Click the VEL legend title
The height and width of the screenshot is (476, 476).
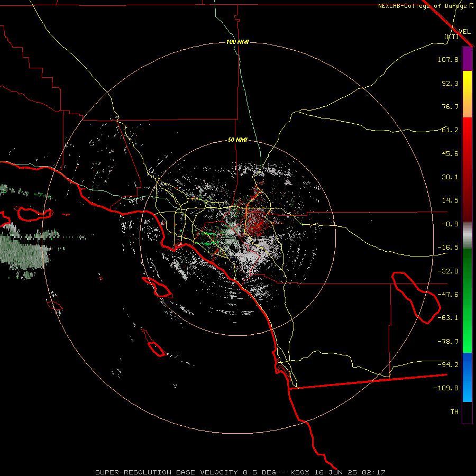(x=464, y=31)
